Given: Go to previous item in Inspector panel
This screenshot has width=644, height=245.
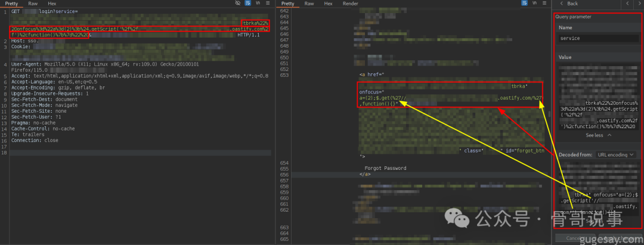Looking at the screenshot, I should coord(627,4).
